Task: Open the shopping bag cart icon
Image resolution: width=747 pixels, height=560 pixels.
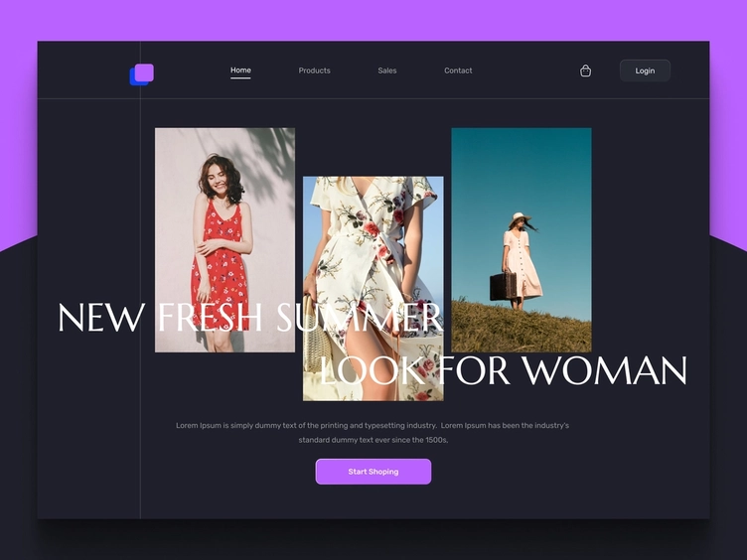Action: point(585,70)
